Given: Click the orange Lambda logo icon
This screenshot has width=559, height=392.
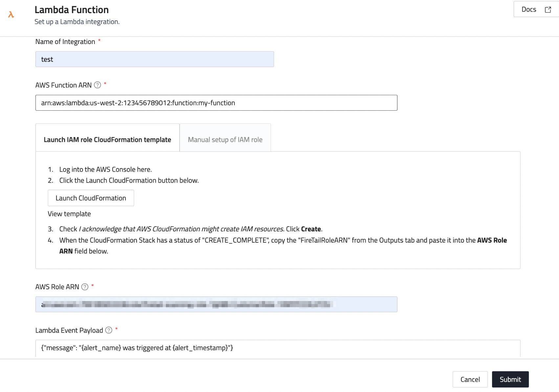Looking at the screenshot, I should coord(11,14).
